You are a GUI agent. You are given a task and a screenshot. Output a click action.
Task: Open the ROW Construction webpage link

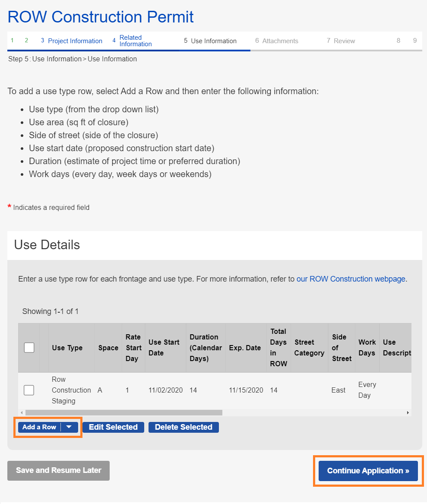pyautogui.click(x=351, y=279)
